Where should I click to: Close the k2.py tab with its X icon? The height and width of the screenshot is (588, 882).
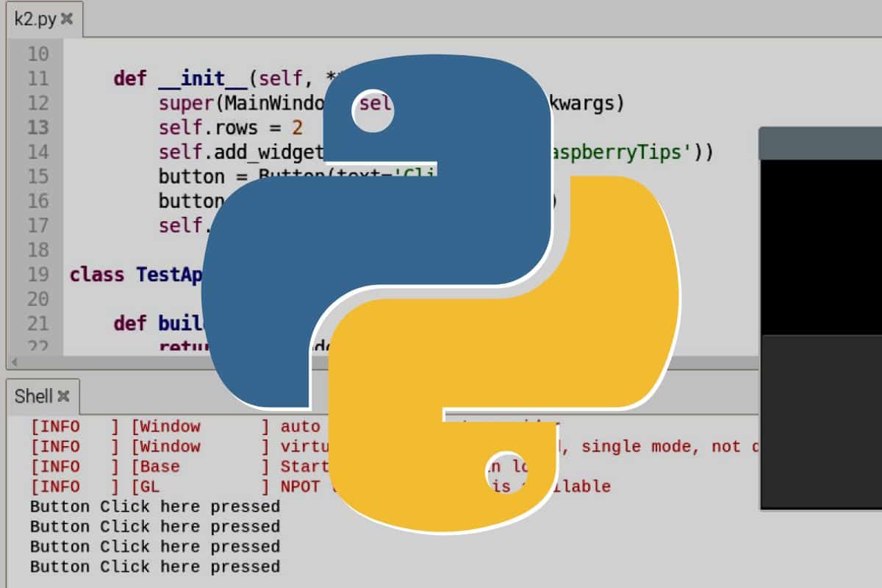point(67,19)
